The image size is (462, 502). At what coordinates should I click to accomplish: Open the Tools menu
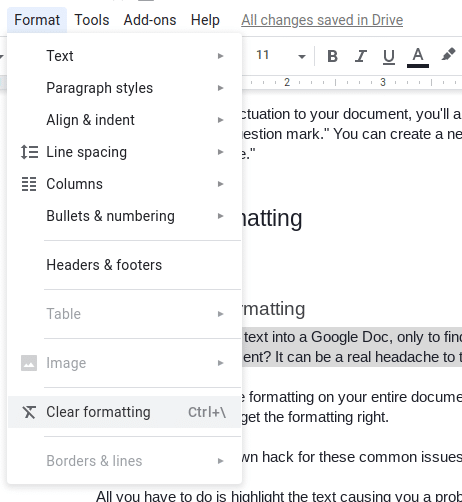pos(92,20)
